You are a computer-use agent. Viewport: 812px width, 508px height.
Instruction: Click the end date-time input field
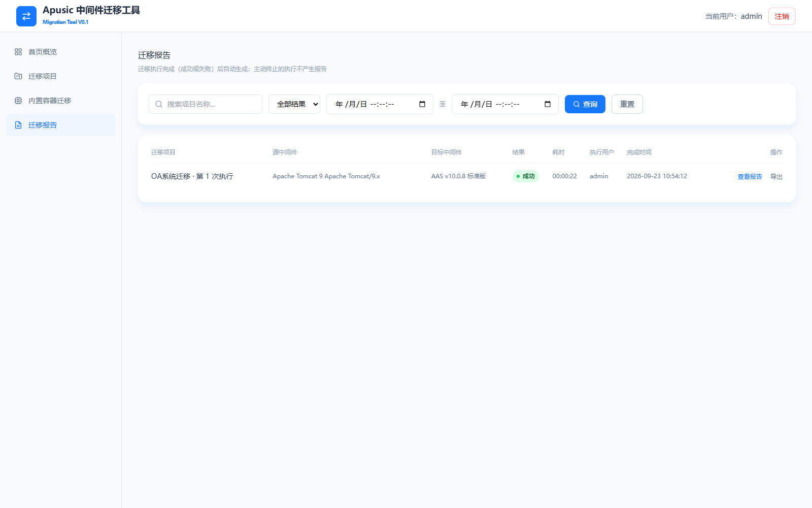coord(505,104)
